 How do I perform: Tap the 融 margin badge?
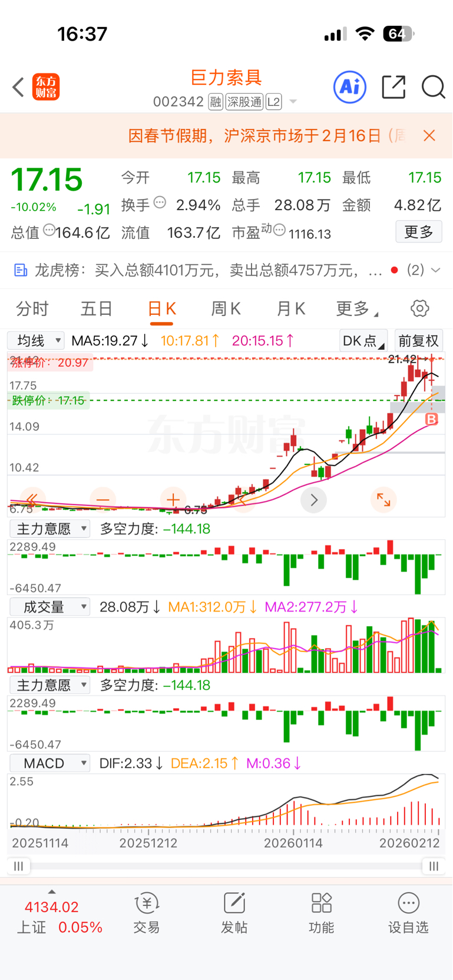216,102
